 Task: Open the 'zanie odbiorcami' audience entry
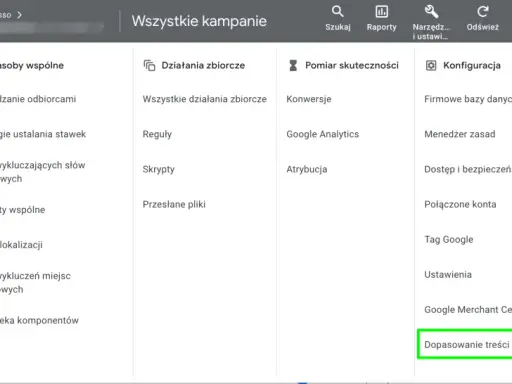(x=38, y=99)
